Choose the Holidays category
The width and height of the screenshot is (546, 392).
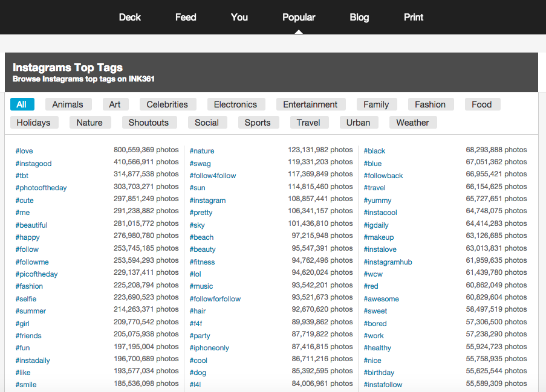(34, 123)
